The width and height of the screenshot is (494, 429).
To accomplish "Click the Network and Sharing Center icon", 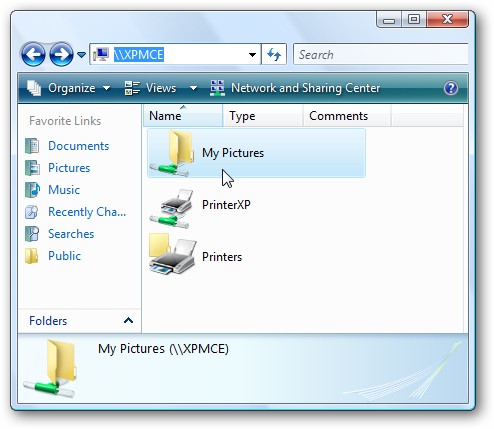I will (x=217, y=88).
